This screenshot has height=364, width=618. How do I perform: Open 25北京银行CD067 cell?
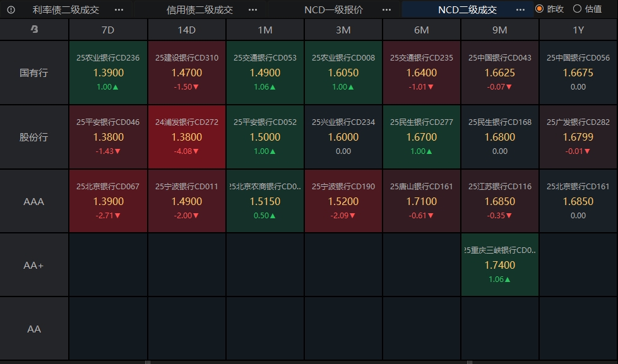click(108, 201)
